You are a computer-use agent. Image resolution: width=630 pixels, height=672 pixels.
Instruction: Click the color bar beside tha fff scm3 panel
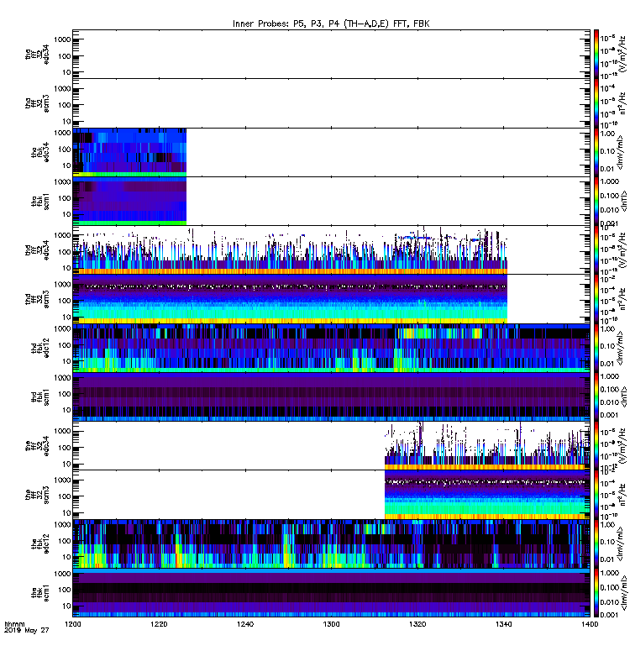click(x=596, y=103)
